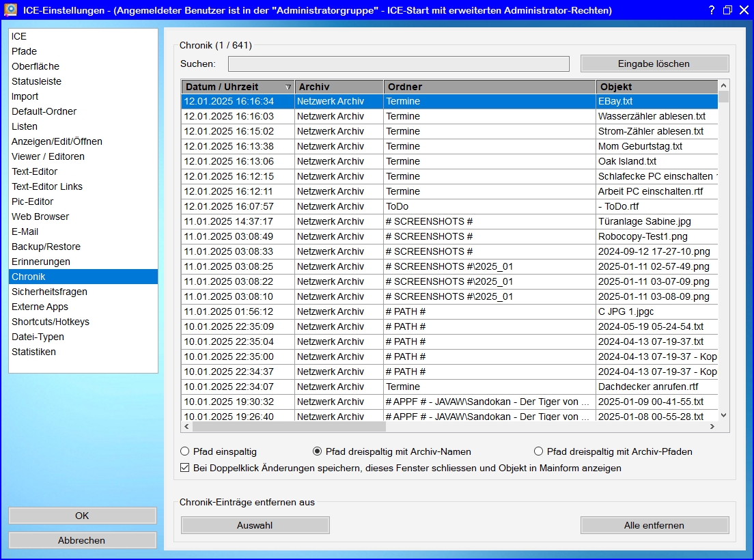Select the 2025-01-09 00-41-55.txt entry
The image size is (754, 560).
(657, 402)
